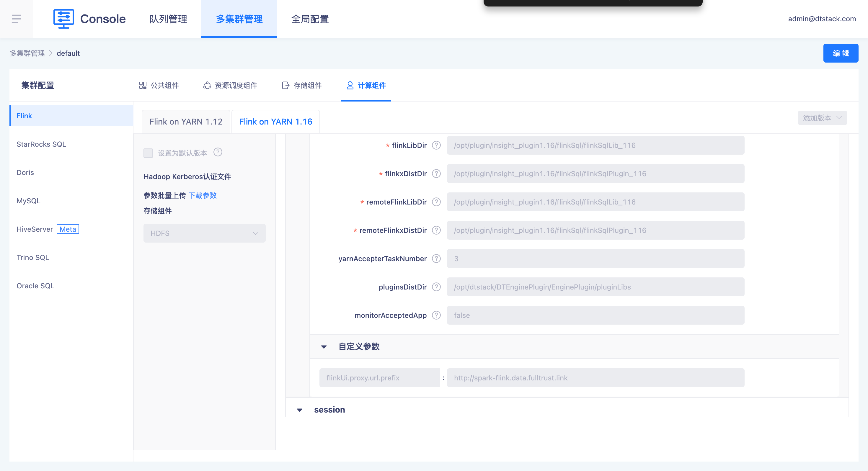The image size is (868, 471).
Task: Click the flinkUi.proxy.url.prefix key field
Action: [x=379, y=378]
